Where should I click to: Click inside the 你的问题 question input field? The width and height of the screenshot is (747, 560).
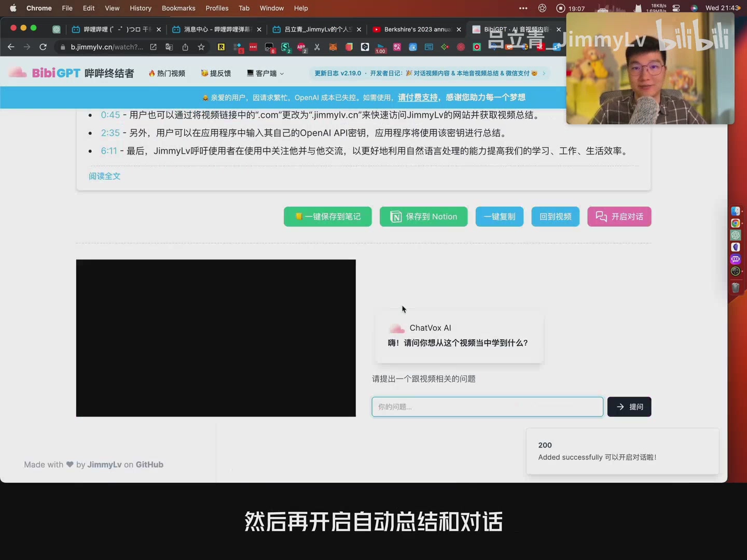(x=487, y=407)
